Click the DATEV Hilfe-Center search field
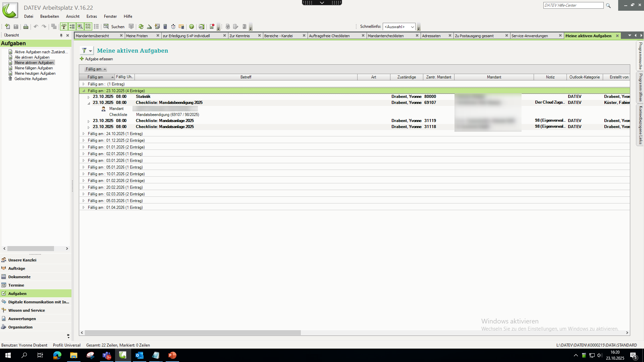Viewport: 644px width, 362px height. [573, 5]
